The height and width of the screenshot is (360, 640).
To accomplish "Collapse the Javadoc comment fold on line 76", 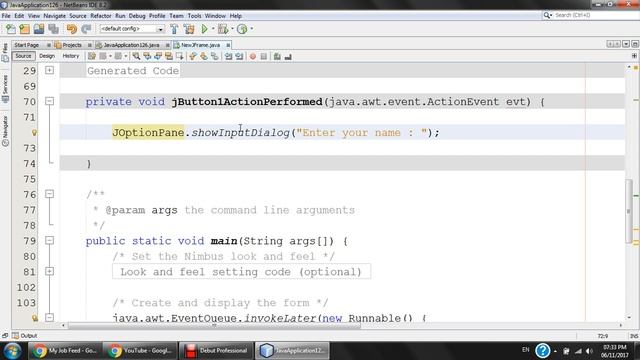I will [x=49, y=194].
